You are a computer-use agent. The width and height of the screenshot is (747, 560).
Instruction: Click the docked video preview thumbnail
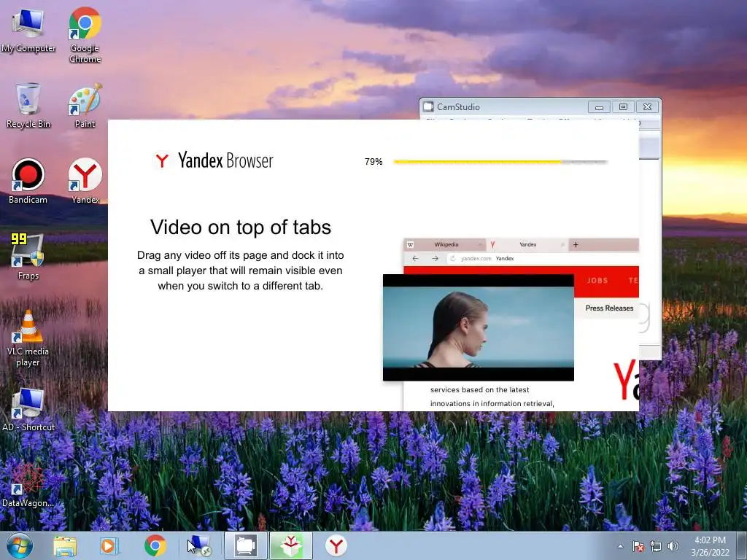[x=479, y=327]
